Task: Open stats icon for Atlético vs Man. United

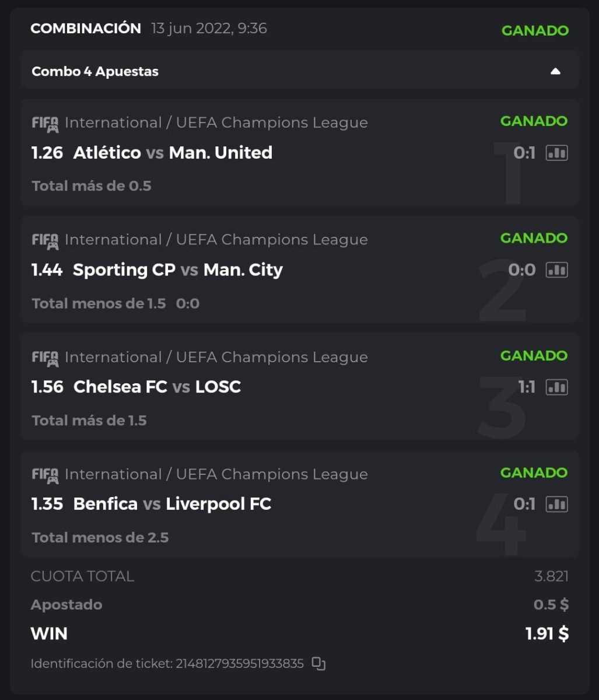Action: [x=556, y=153]
